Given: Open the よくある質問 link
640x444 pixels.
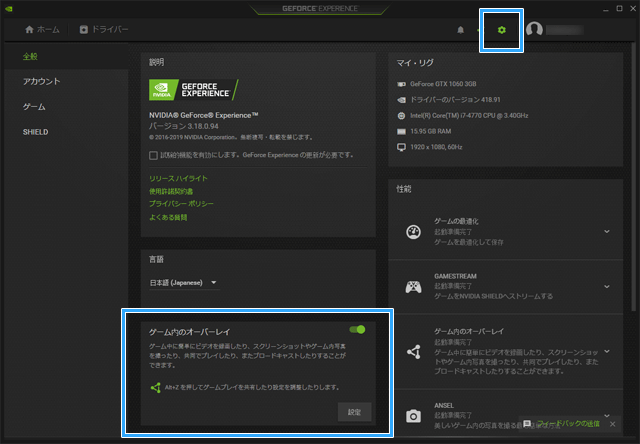Looking at the screenshot, I should click(x=168, y=217).
